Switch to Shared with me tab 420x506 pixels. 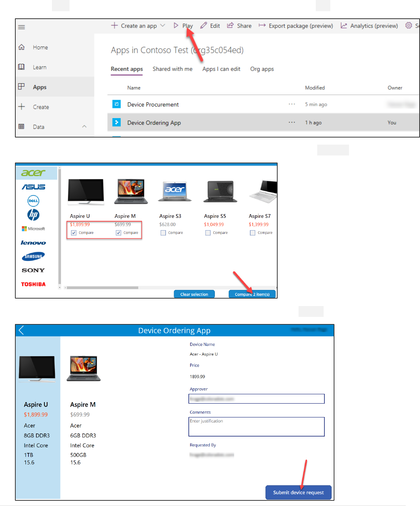coord(173,69)
